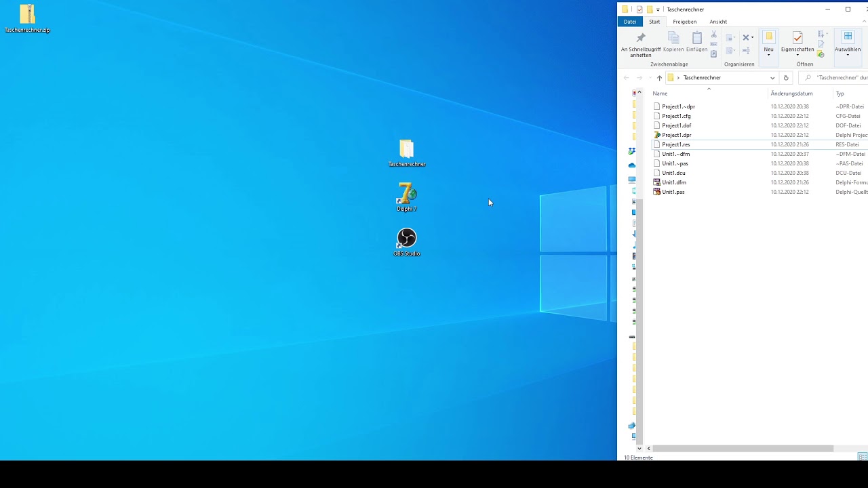868x488 pixels.
Task: Switch to the Start ribbon tab
Action: coord(654,22)
